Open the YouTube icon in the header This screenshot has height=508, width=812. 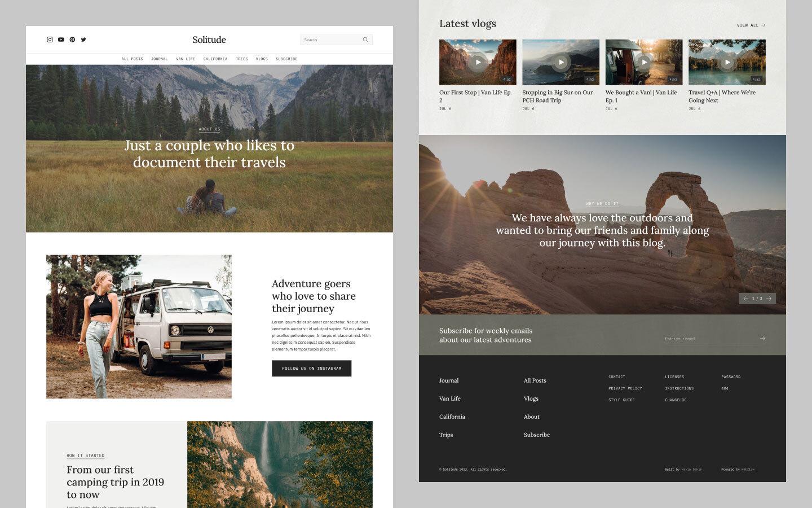click(x=61, y=40)
